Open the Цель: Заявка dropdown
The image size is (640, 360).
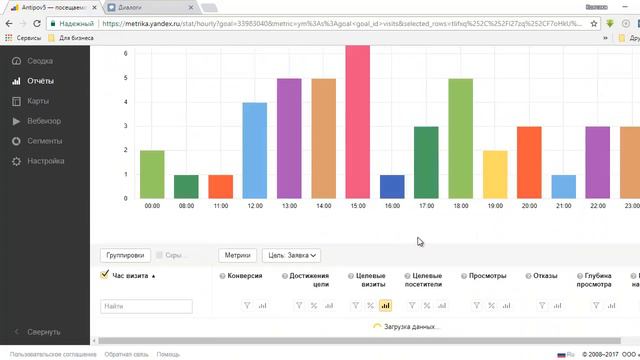pos(291,255)
